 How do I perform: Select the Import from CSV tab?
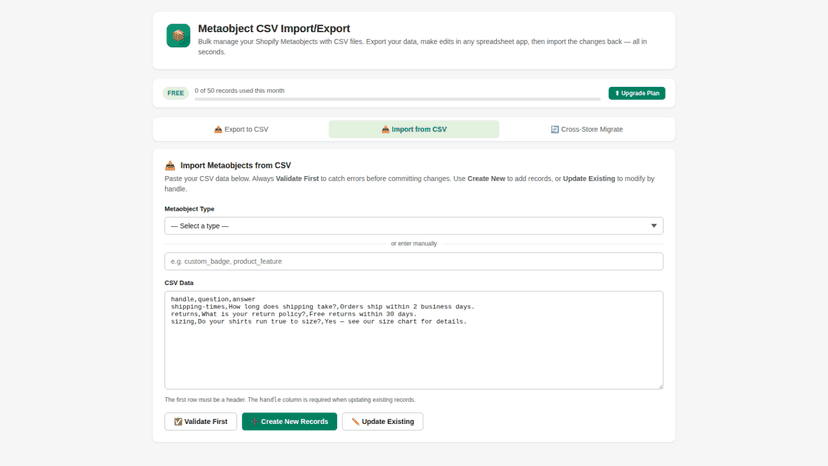[413, 129]
